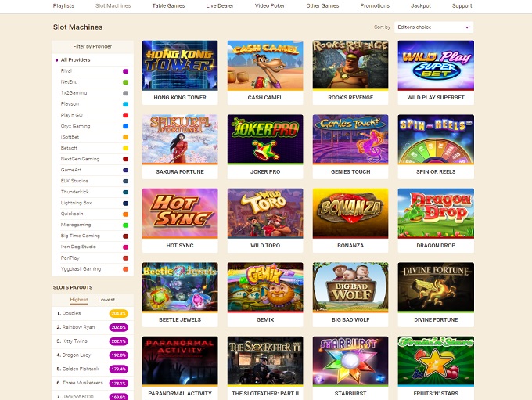Select the All Providers filter option
This screenshot has height=400, width=532.
click(x=75, y=59)
